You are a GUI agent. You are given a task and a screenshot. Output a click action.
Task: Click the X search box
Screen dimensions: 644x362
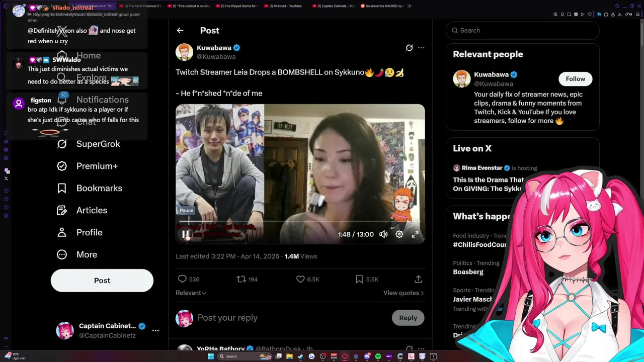(x=523, y=30)
